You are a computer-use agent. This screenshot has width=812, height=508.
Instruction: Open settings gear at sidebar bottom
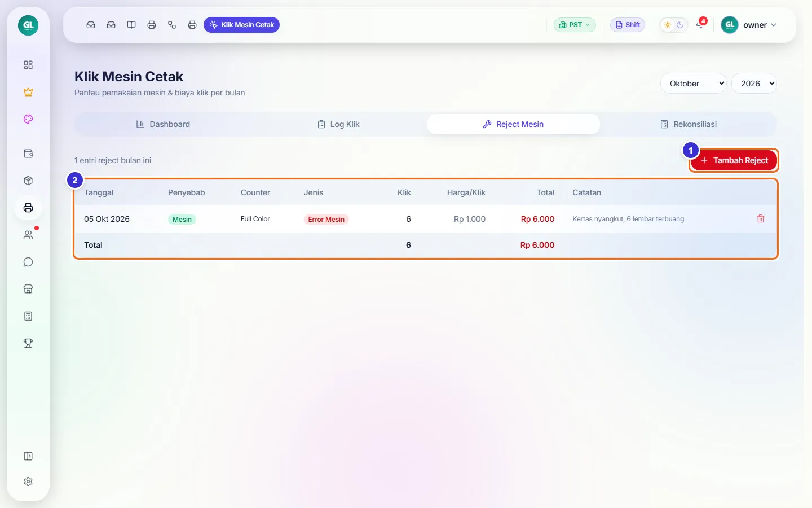tap(28, 481)
